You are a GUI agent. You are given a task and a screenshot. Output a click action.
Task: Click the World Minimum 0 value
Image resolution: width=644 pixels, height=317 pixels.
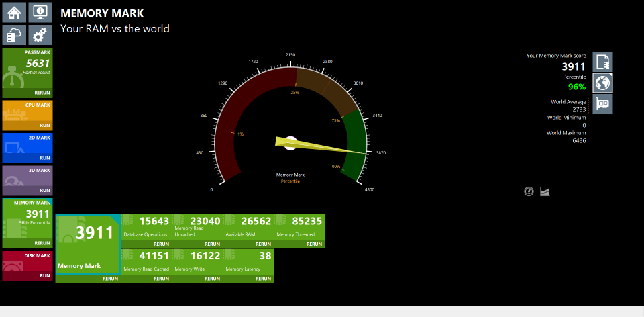pyautogui.click(x=584, y=126)
